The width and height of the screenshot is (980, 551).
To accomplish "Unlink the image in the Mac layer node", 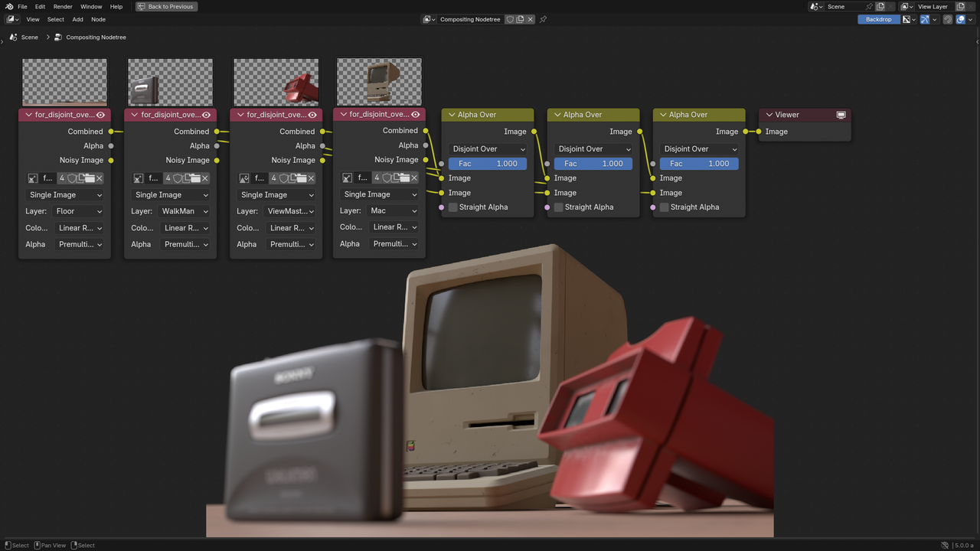I will (414, 178).
